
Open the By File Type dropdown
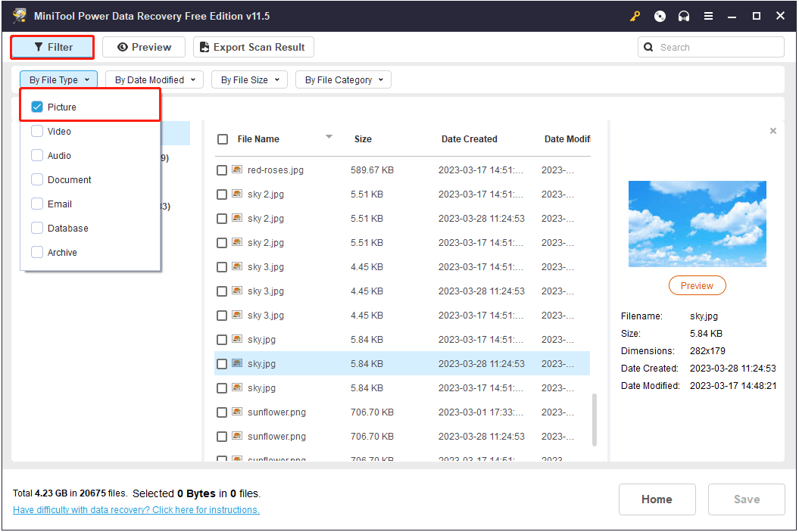coord(58,80)
